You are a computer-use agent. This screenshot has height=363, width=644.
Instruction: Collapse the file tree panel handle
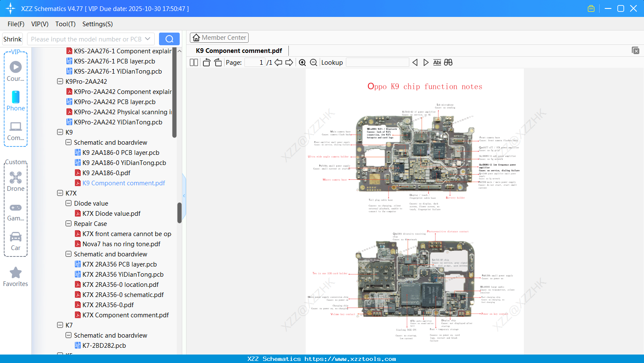184,195
